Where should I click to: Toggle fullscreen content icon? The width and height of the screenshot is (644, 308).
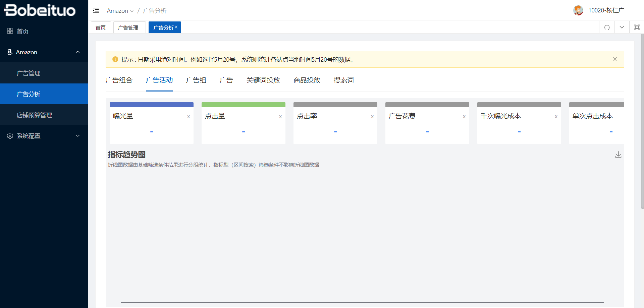pos(637,27)
